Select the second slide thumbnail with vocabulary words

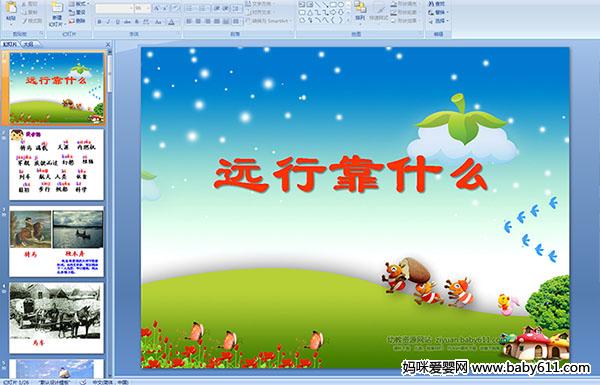point(57,165)
